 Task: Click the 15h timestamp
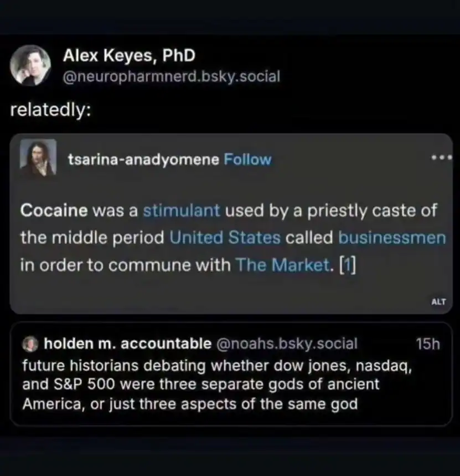tap(427, 344)
